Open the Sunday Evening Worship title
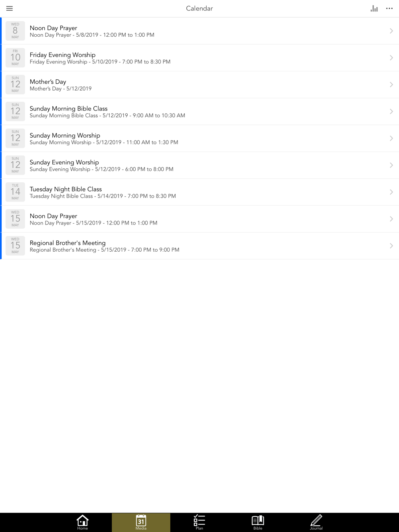 pyautogui.click(x=64, y=162)
